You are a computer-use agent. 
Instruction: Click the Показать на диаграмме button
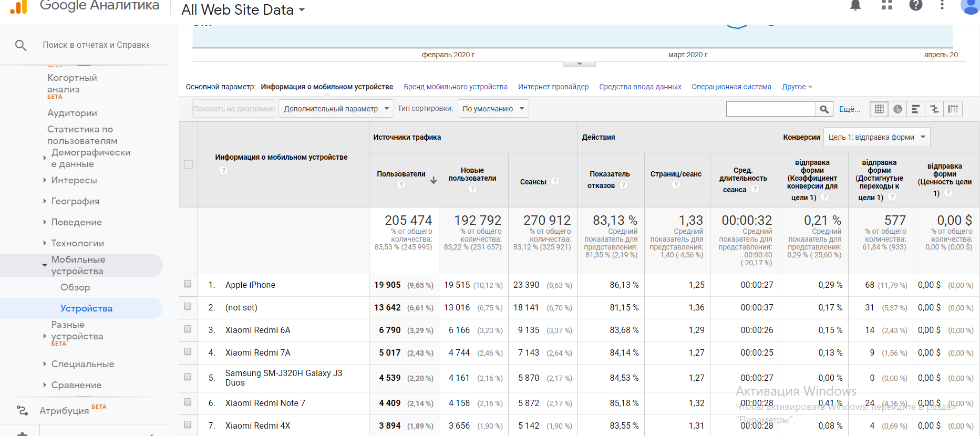[234, 109]
